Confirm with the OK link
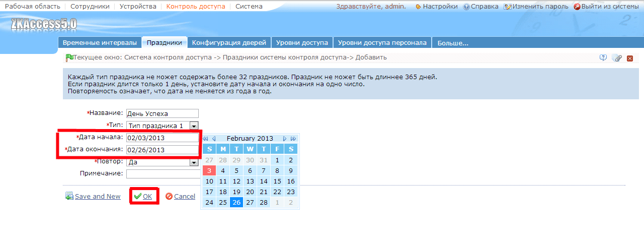This screenshot has width=644, height=242. click(147, 197)
